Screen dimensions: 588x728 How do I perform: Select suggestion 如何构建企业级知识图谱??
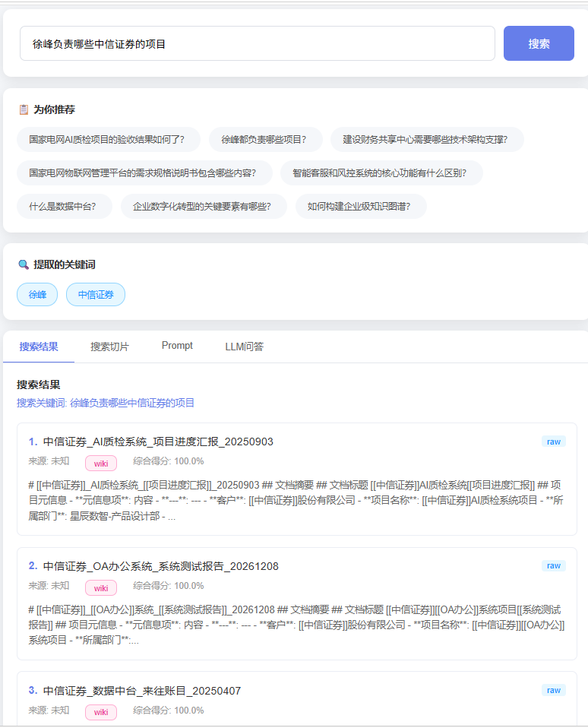coord(361,206)
